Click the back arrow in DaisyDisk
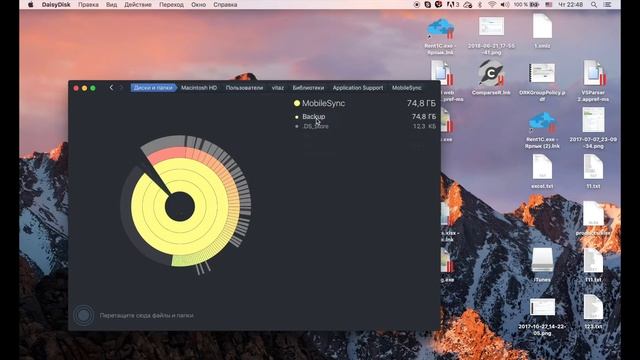Screen dimensions: 640x360 pyautogui.click(x=111, y=87)
